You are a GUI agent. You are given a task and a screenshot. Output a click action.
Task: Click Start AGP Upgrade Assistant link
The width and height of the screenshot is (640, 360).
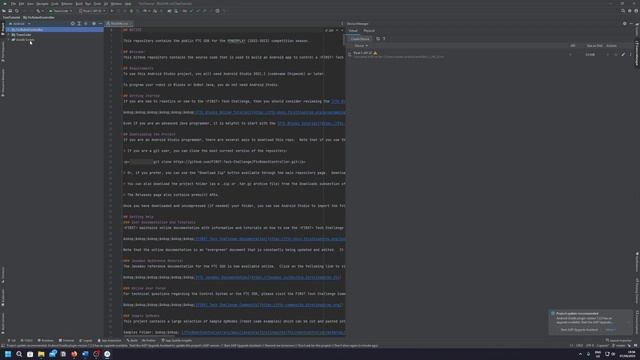click(579, 330)
